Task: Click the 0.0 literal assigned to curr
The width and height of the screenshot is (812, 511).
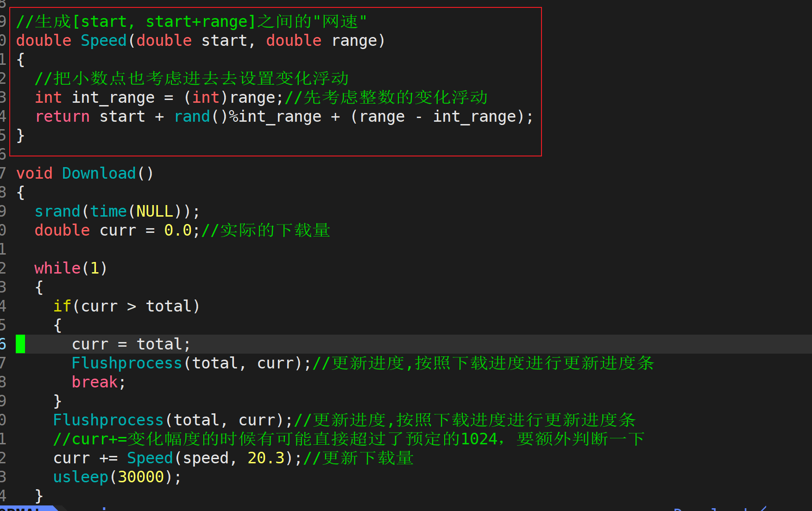Action: [x=178, y=230]
